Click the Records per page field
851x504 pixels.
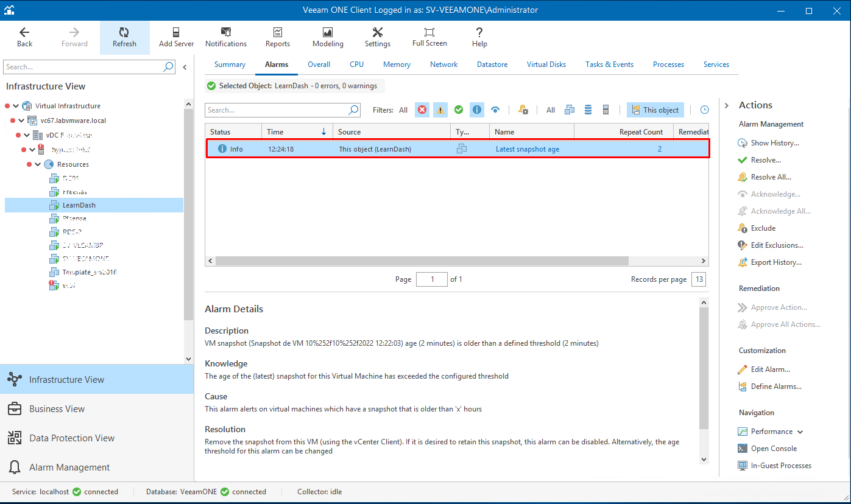click(x=699, y=279)
